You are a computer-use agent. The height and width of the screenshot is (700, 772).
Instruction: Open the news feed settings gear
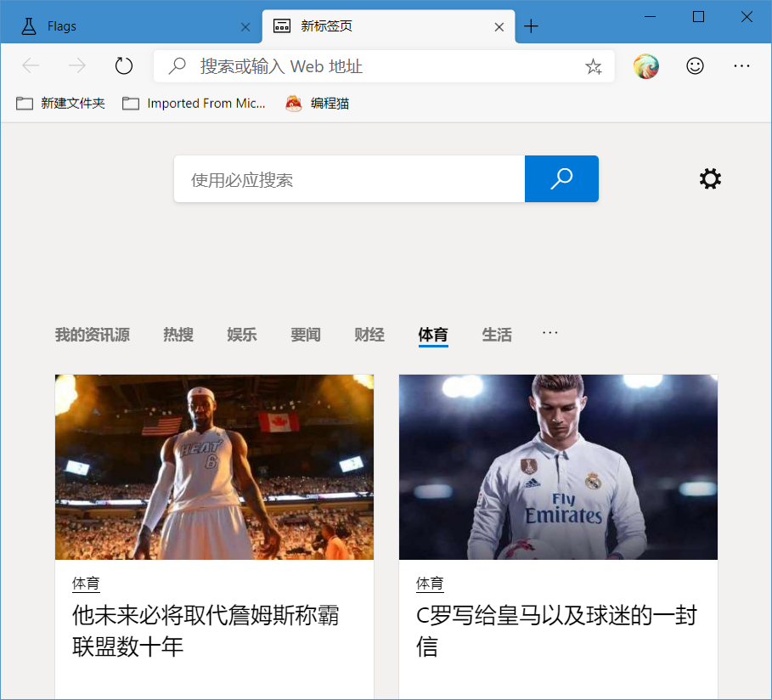click(710, 178)
